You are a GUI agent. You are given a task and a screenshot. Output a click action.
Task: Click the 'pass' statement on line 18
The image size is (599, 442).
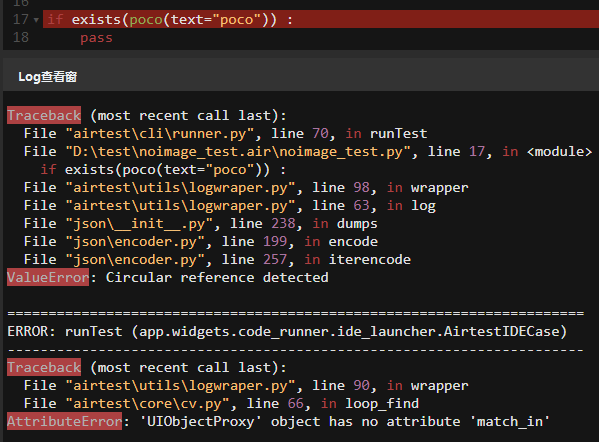[x=96, y=38]
